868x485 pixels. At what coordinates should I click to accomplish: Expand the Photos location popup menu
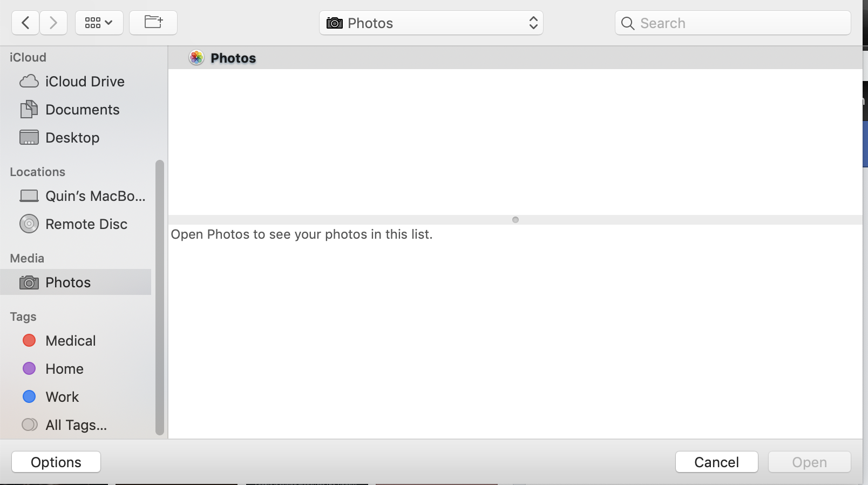(x=431, y=23)
